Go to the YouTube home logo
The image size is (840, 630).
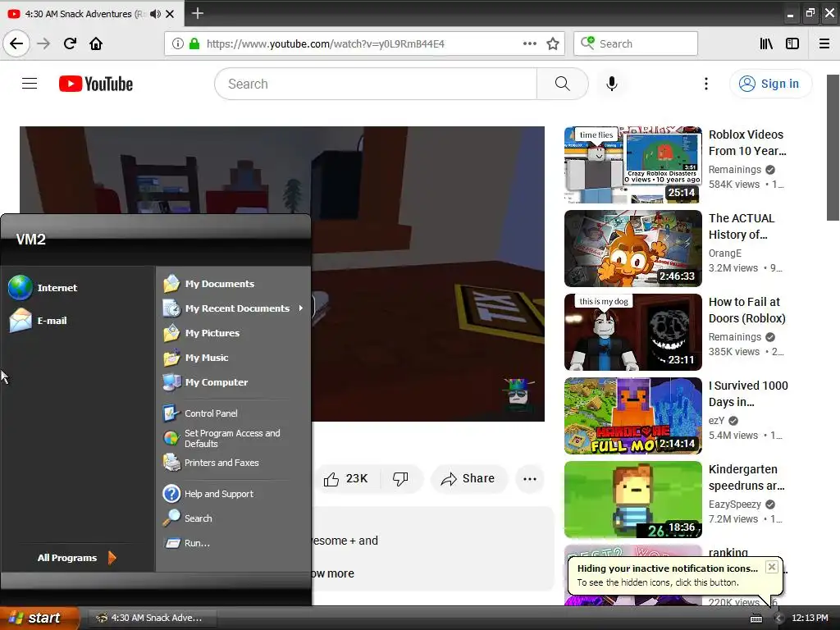click(96, 84)
